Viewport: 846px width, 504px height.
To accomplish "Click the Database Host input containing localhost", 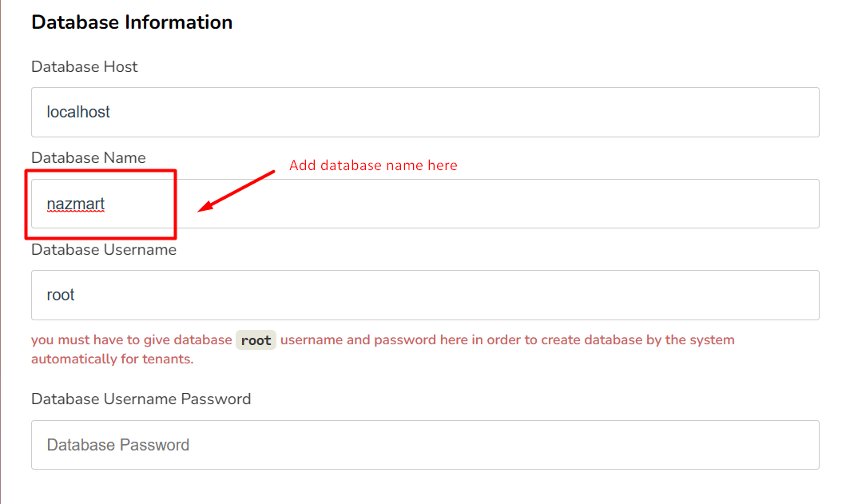I will pos(399,112).
